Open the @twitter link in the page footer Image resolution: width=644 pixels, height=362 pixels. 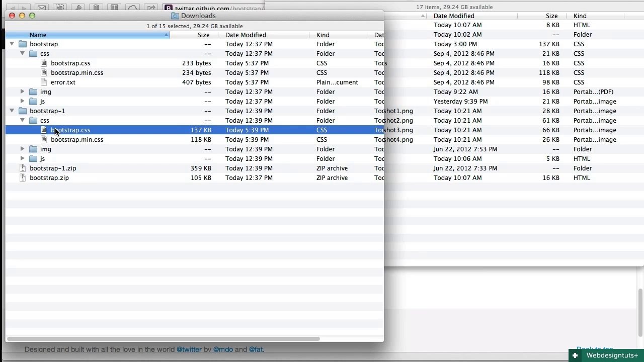189,349
